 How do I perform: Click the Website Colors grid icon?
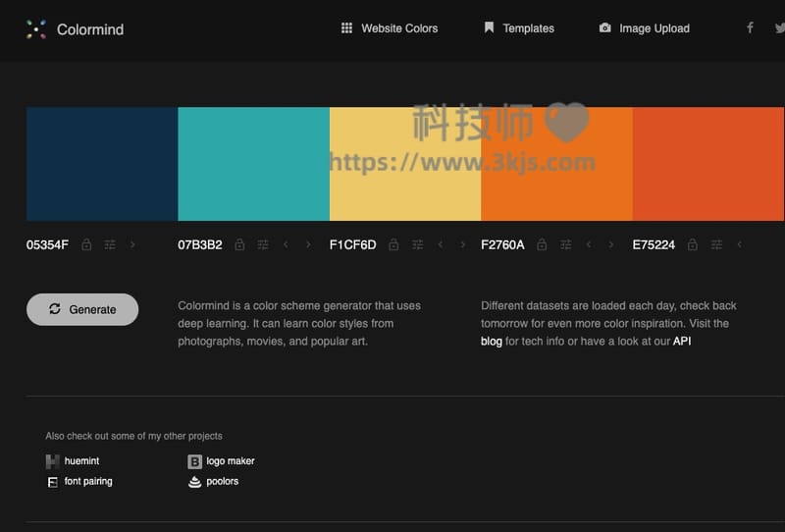click(x=346, y=28)
